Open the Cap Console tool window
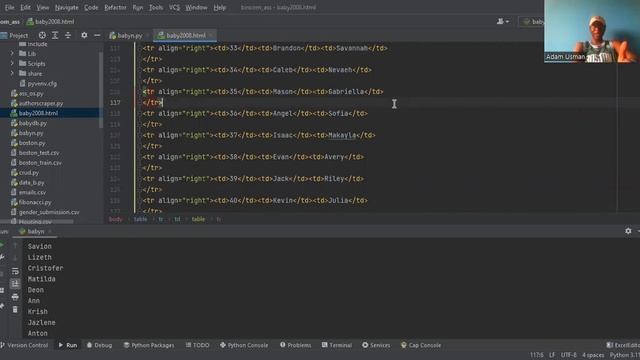This screenshot has width=640, height=360. pyautogui.click(x=421, y=345)
